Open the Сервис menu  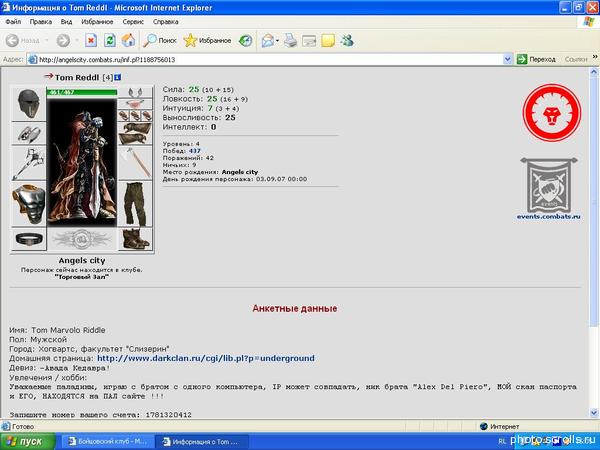click(133, 22)
